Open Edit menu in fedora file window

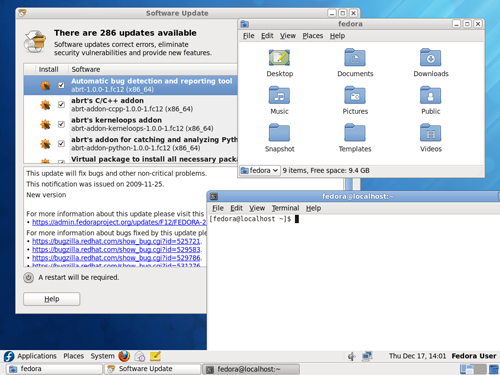pos(267,36)
